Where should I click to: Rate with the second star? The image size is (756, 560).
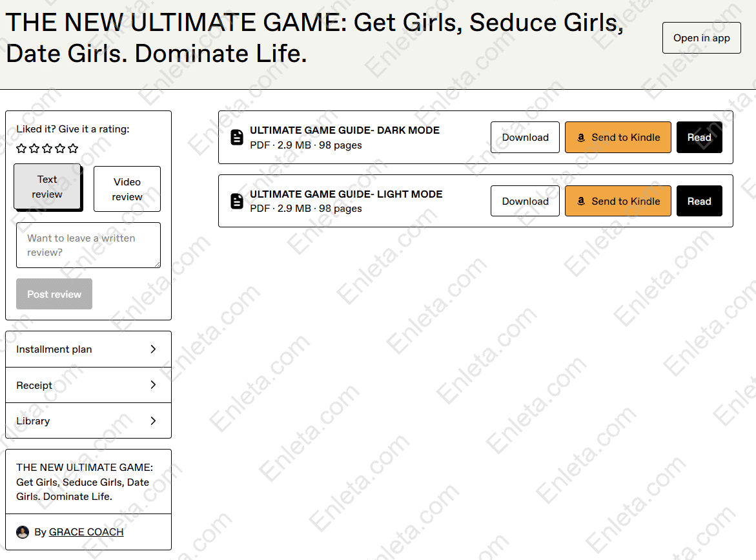coord(34,149)
